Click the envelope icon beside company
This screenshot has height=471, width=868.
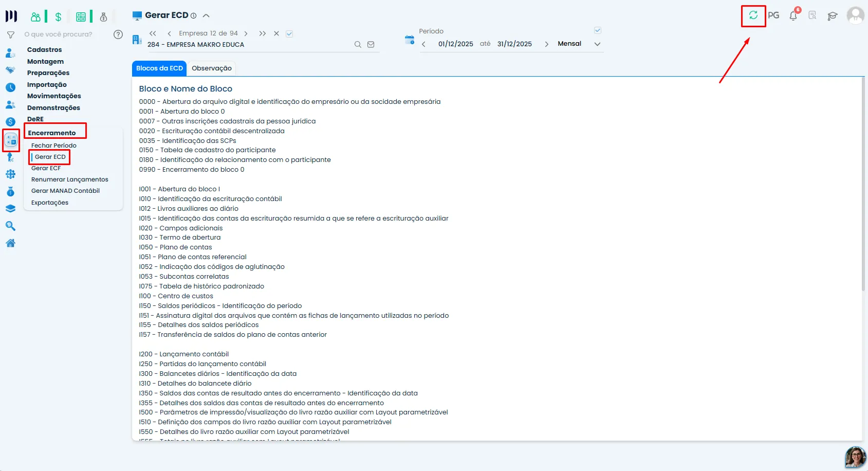(x=371, y=45)
